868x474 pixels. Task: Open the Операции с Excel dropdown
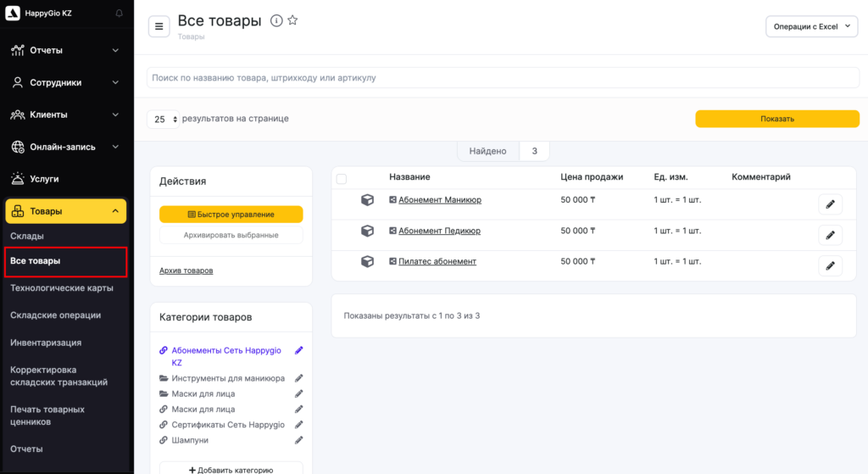click(x=811, y=26)
